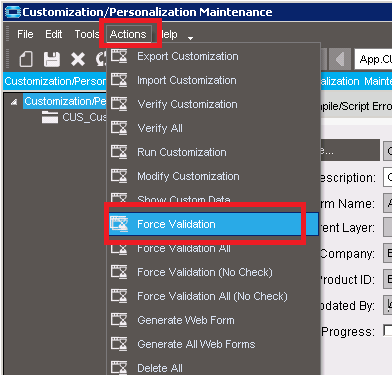
Task: Click the icon beside Export Customization
Action: 119,56
